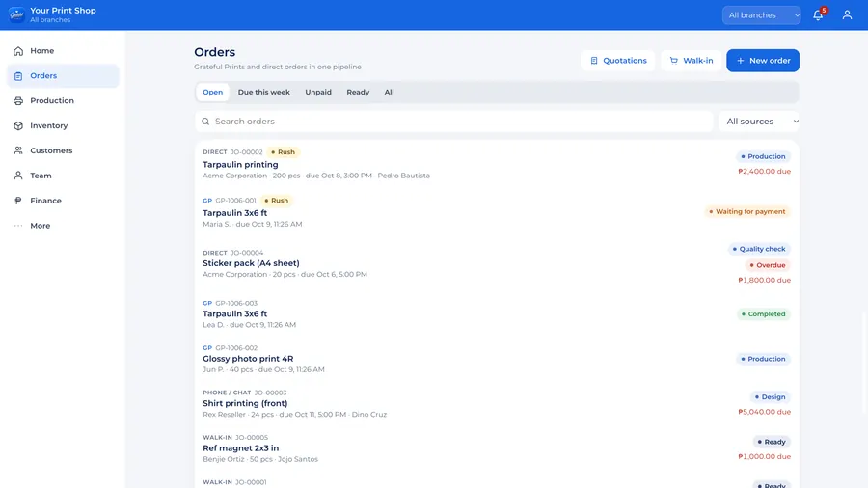The image size is (868, 488).
Task: Click the plus icon on New order
Action: 740,61
